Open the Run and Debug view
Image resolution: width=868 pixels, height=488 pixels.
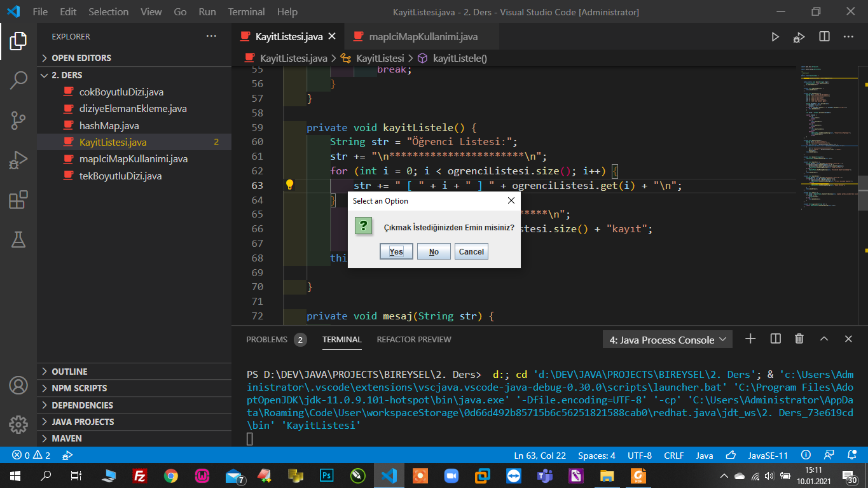[18, 160]
